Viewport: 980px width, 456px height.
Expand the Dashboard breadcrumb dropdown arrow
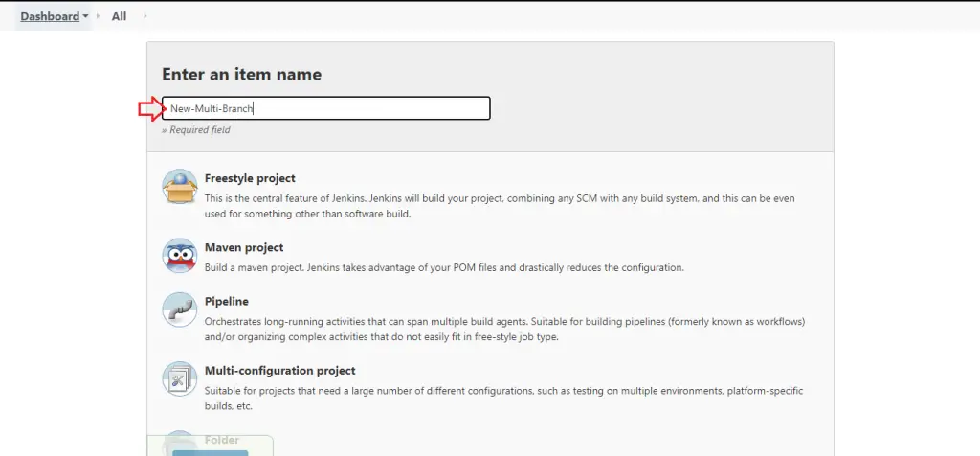tap(85, 17)
